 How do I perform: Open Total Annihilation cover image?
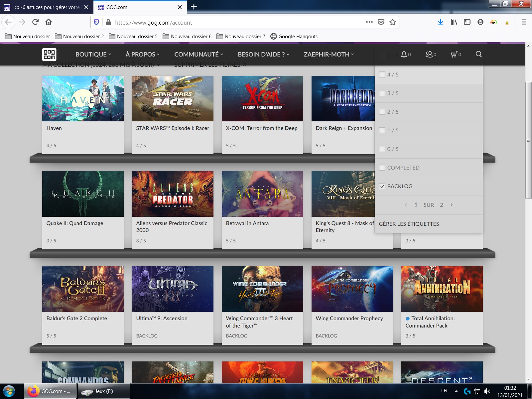pyautogui.click(x=442, y=289)
